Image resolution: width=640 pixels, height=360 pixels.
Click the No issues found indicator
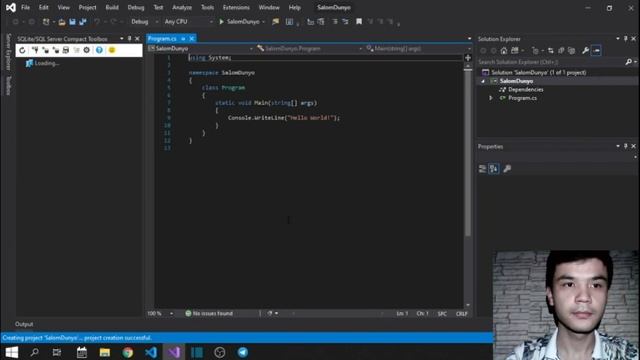tap(209, 313)
